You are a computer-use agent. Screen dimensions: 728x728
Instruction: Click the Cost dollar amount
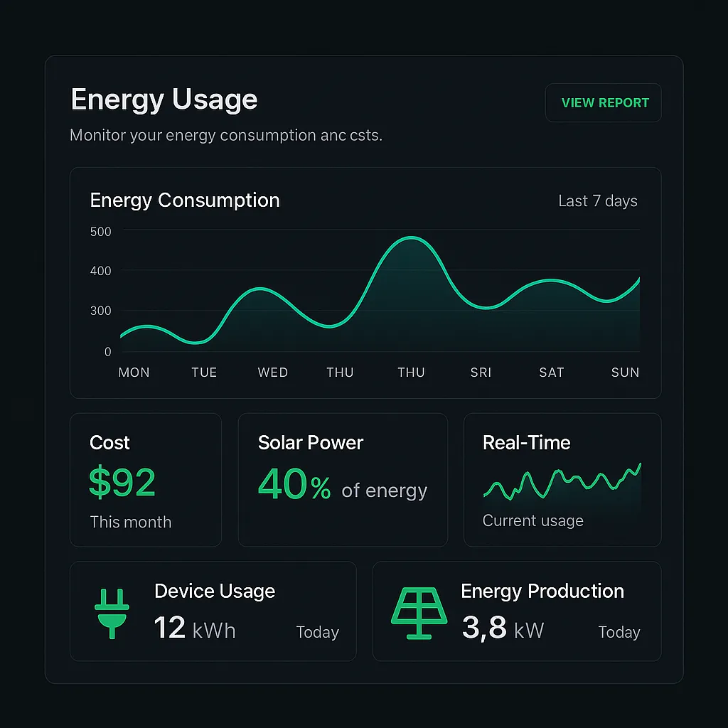pos(122,485)
